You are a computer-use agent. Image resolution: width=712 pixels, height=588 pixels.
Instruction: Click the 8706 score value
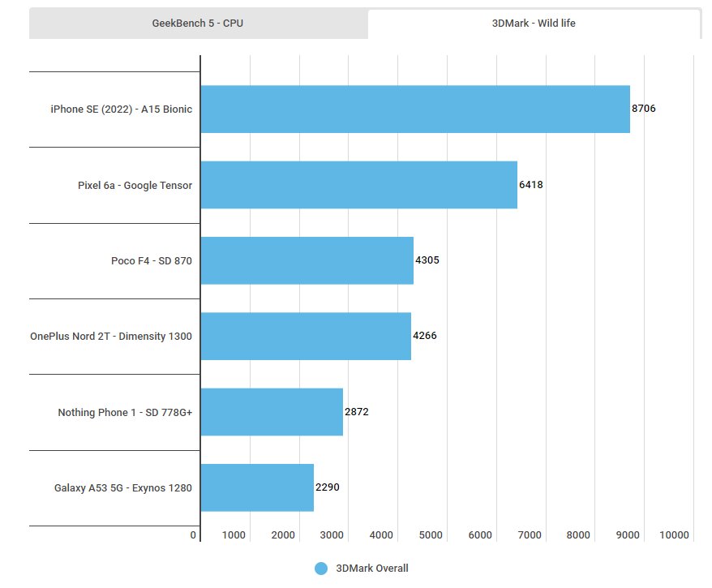click(643, 109)
